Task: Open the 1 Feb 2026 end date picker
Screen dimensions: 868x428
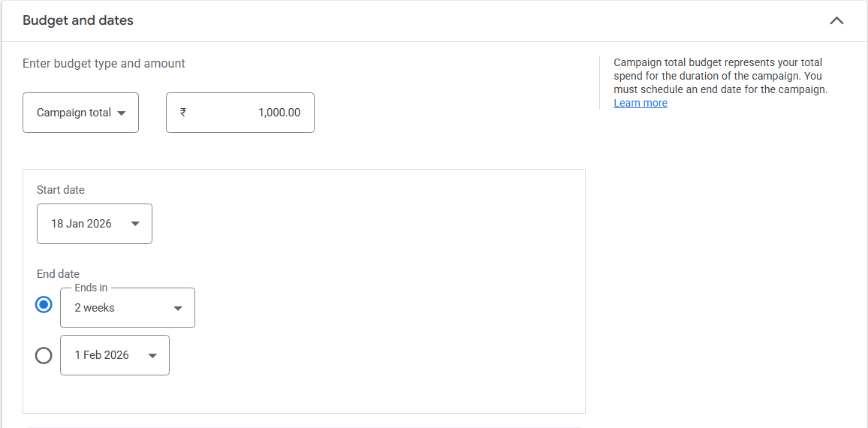Action: pyautogui.click(x=115, y=355)
